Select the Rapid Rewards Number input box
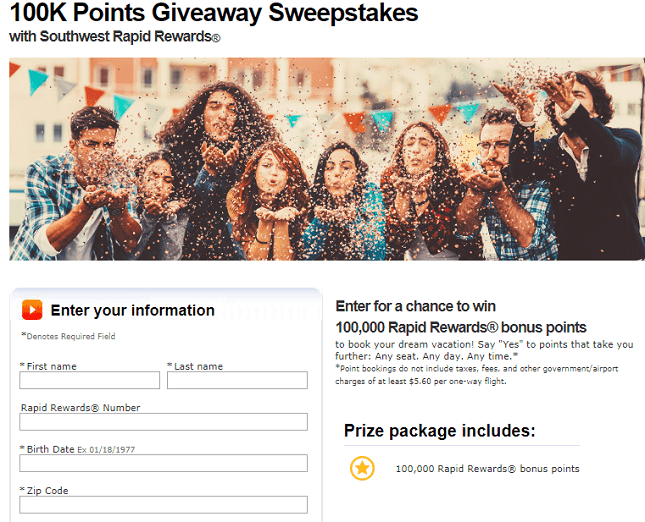Viewport: 645px width, 522px height. (163, 422)
